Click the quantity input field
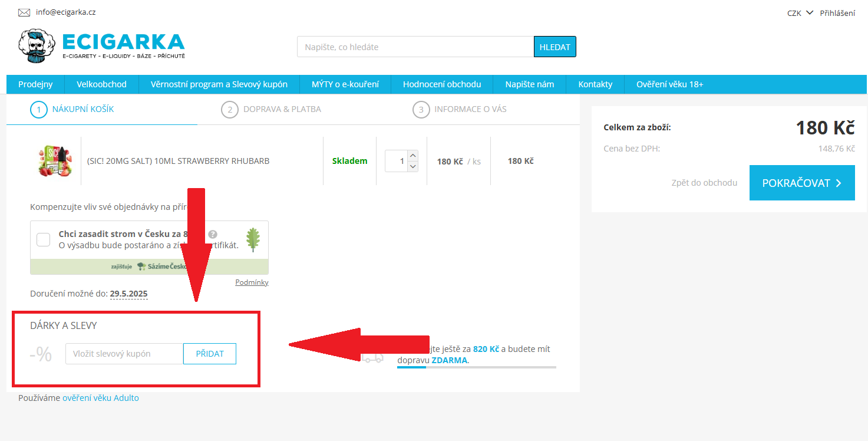This screenshot has width=868, height=441. (397, 161)
